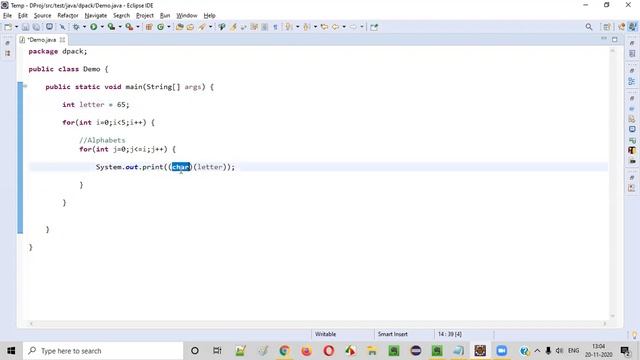Select the Demo.java editor tab

pyautogui.click(x=41, y=40)
